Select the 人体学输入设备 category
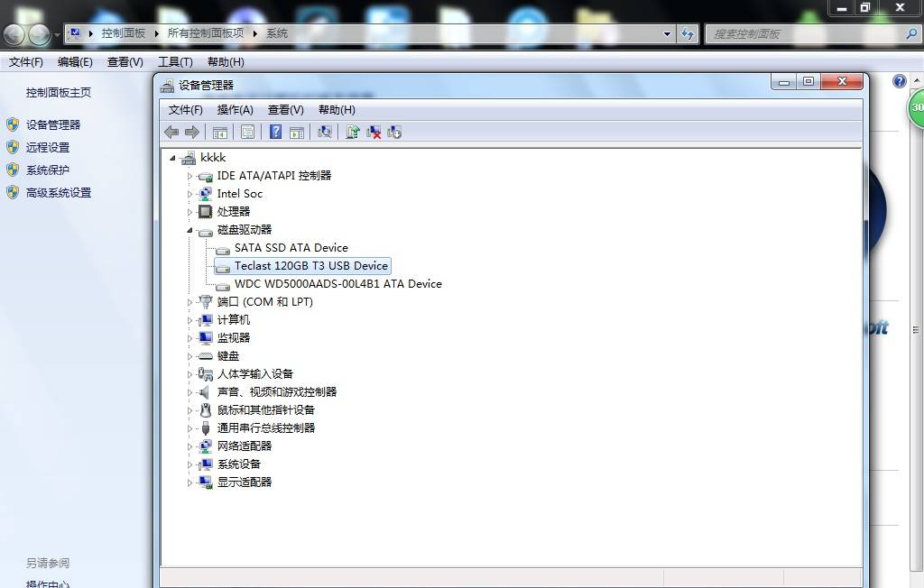The width and height of the screenshot is (924, 588). [x=255, y=374]
